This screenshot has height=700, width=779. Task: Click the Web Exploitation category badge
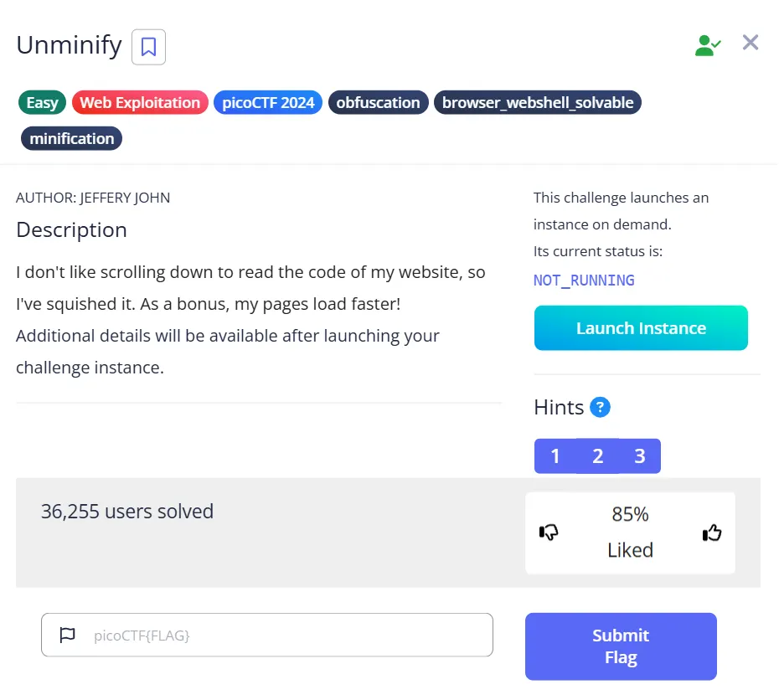coord(139,102)
